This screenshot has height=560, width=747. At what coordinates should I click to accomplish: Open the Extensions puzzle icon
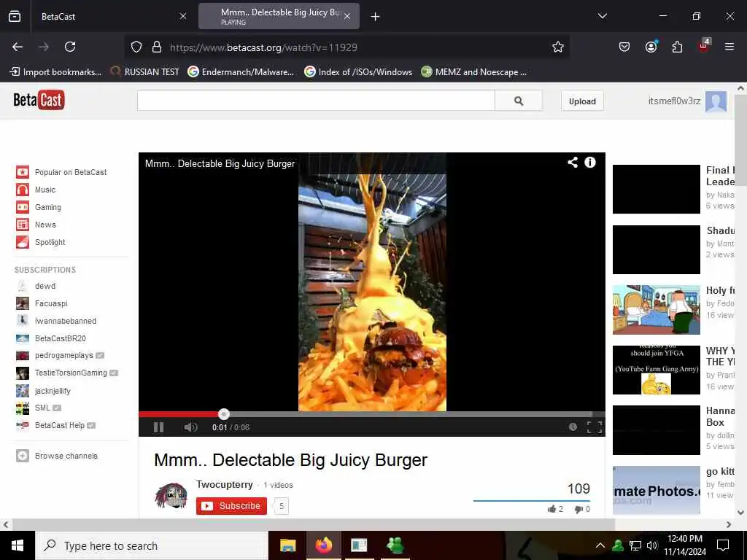677,47
